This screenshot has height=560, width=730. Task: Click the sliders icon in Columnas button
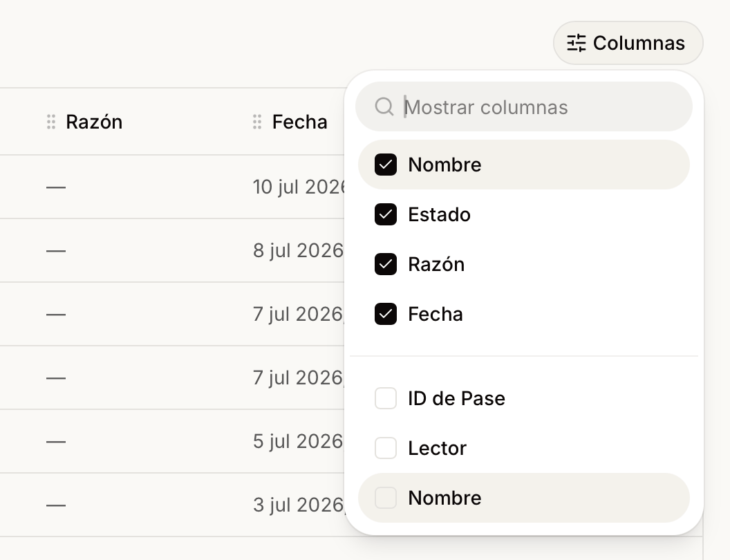tap(577, 43)
